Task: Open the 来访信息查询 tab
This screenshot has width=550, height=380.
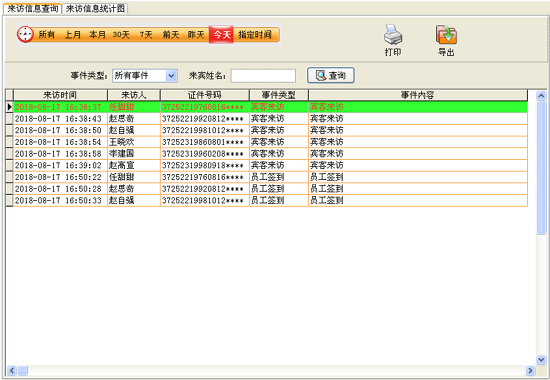Action: (x=33, y=9)
